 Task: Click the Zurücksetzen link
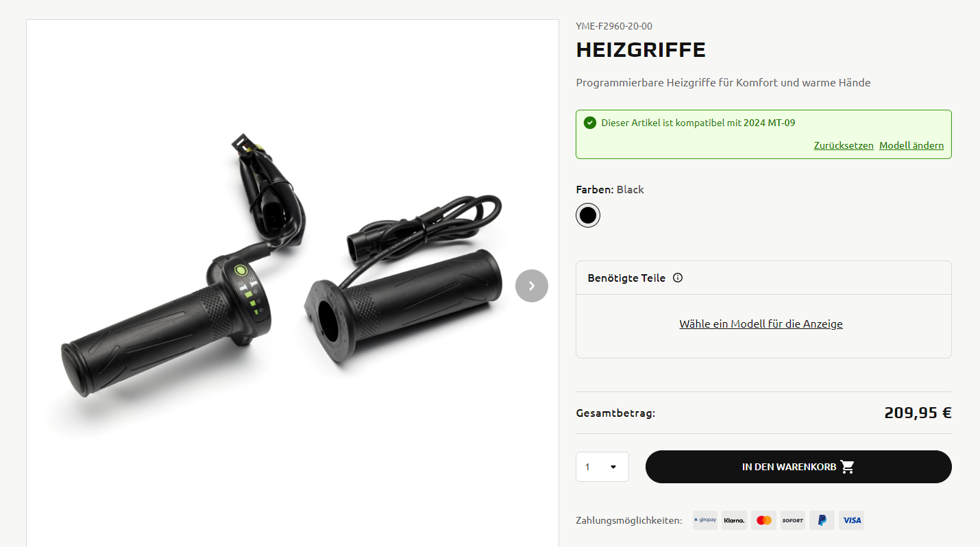pos(844,145)
